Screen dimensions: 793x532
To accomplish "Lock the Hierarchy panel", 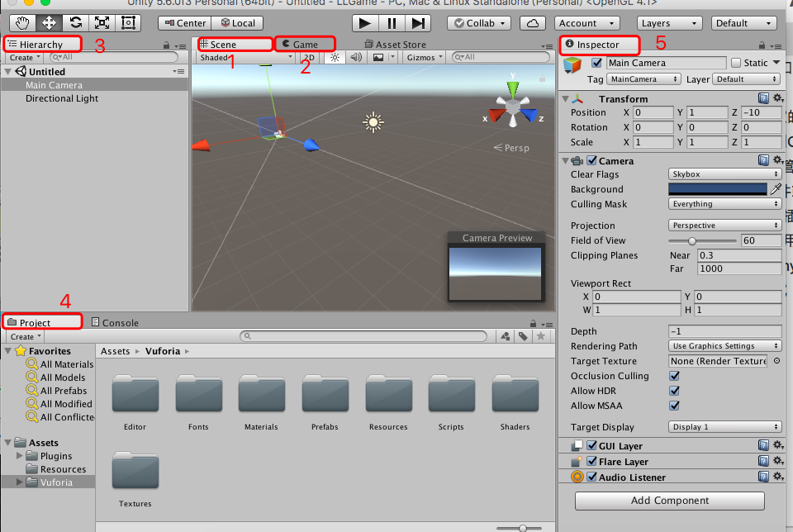I will (x=166, y=45).
